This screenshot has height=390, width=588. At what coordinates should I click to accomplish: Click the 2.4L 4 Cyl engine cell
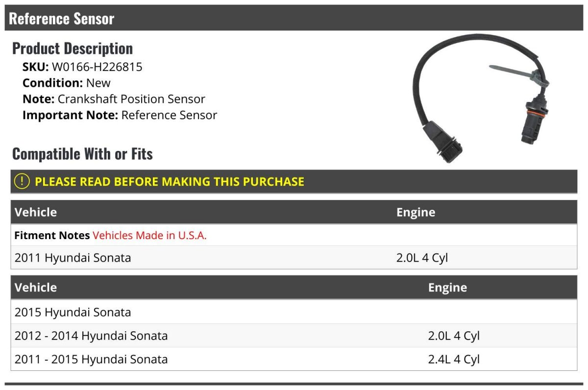pyautogui.click(x=454, y=360)
